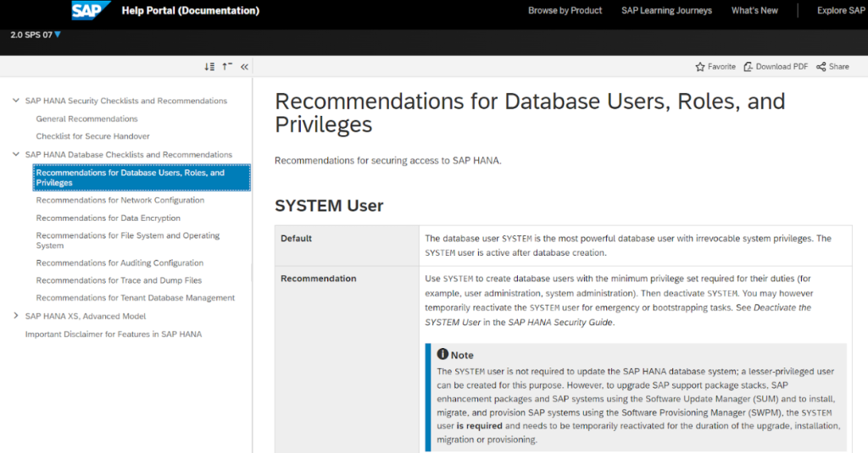Screen dimensions: 868x453
Task: Click the sort table of contents icon
Action: [209, 66]
